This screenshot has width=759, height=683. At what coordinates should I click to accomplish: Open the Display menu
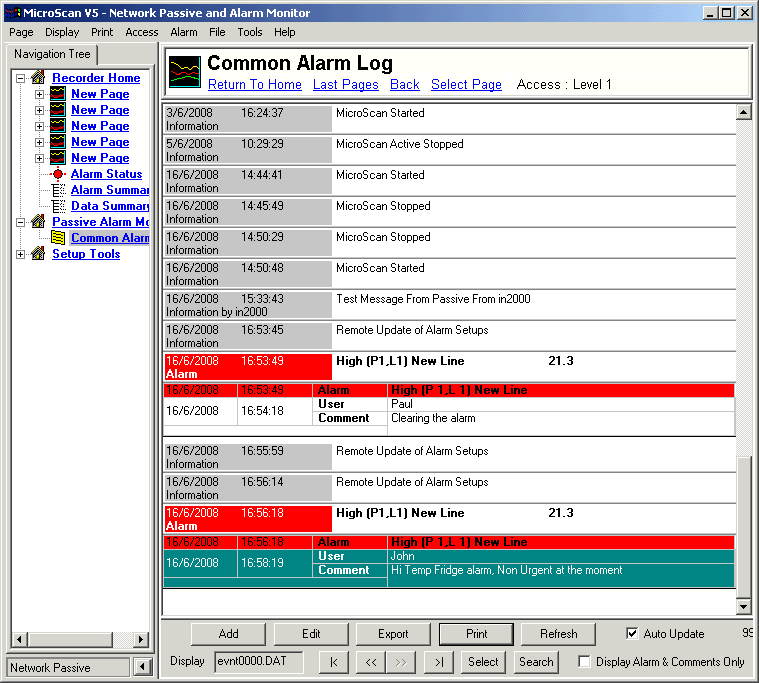[62, 32]
